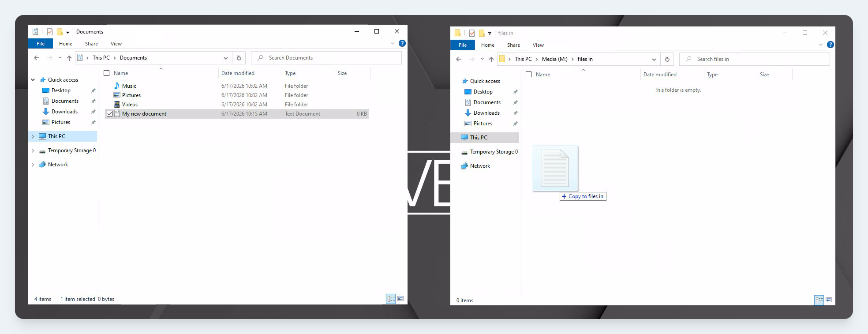Open File menu in Documents window
868x334 pixels.
(x=41, y=44)
